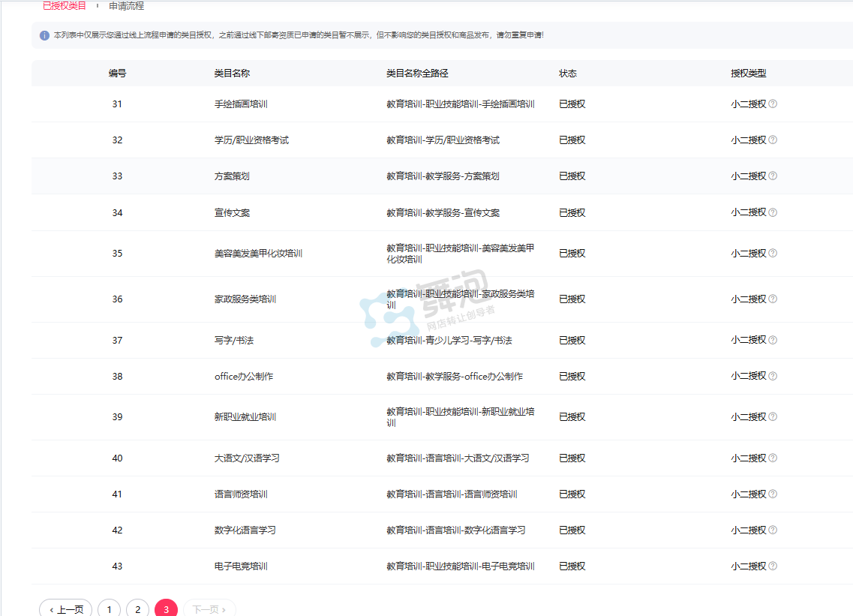Click full path 教育培训-语言培训-语言师资培训
The image size is (853, 616).
coord(452,494)
